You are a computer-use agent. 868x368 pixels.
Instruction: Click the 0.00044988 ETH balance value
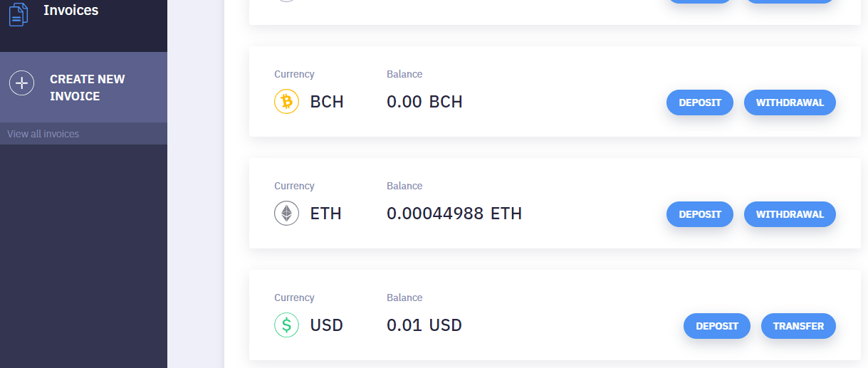point(454,214)
